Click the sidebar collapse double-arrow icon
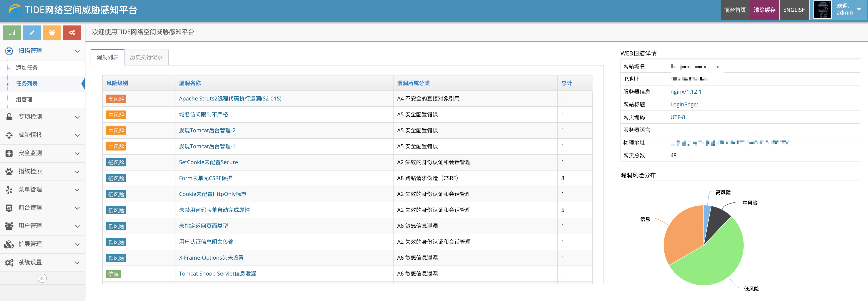The height and width of the screenshot is (301, 868). (x=42, y=278)
